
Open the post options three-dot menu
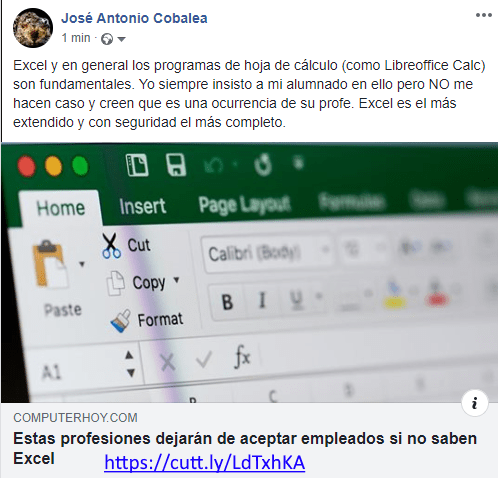(484, 15)
